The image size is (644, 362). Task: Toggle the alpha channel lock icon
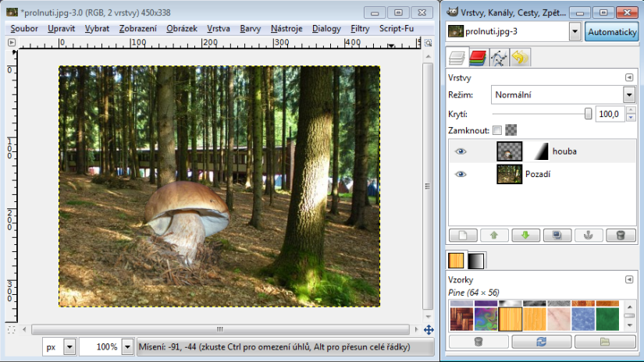[511, 130]
